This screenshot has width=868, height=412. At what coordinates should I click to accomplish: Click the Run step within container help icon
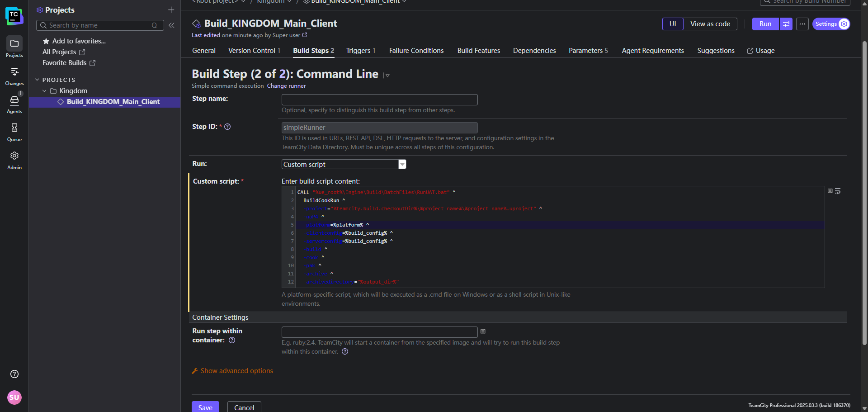point(232,340)
